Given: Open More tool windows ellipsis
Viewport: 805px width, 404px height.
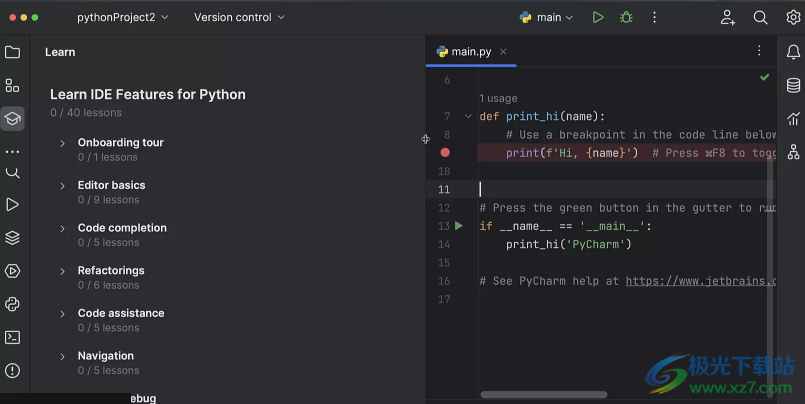Looking at the screenshot, I should click(x=12, y=152).
